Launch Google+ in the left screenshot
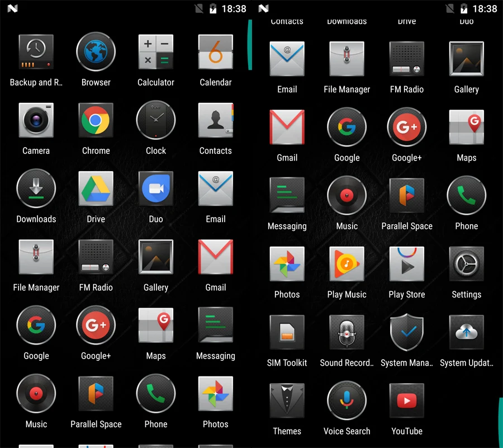Image resolution: width=503 pixels, height=448 pixels. [96, 325]
